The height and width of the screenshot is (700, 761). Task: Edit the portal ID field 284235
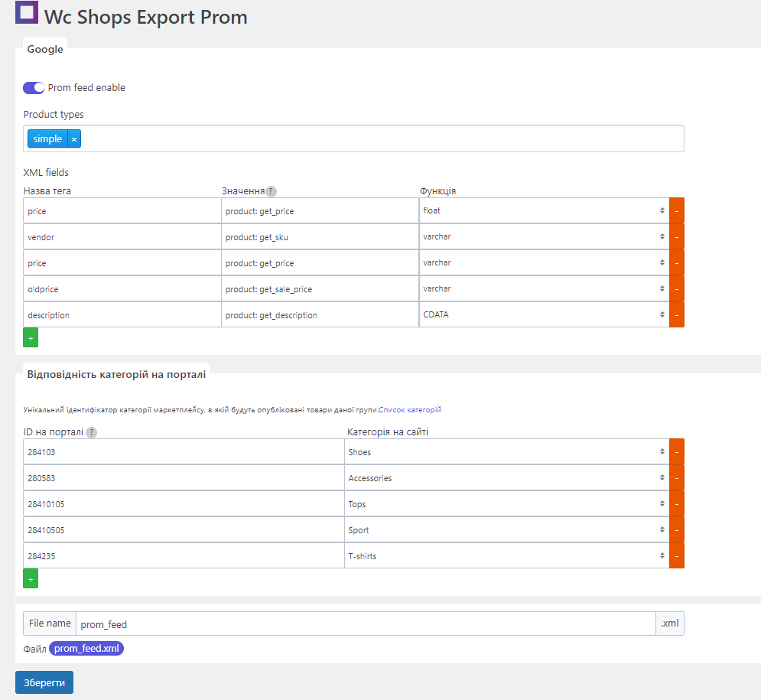pyautogui.click(x=184, y=556)
